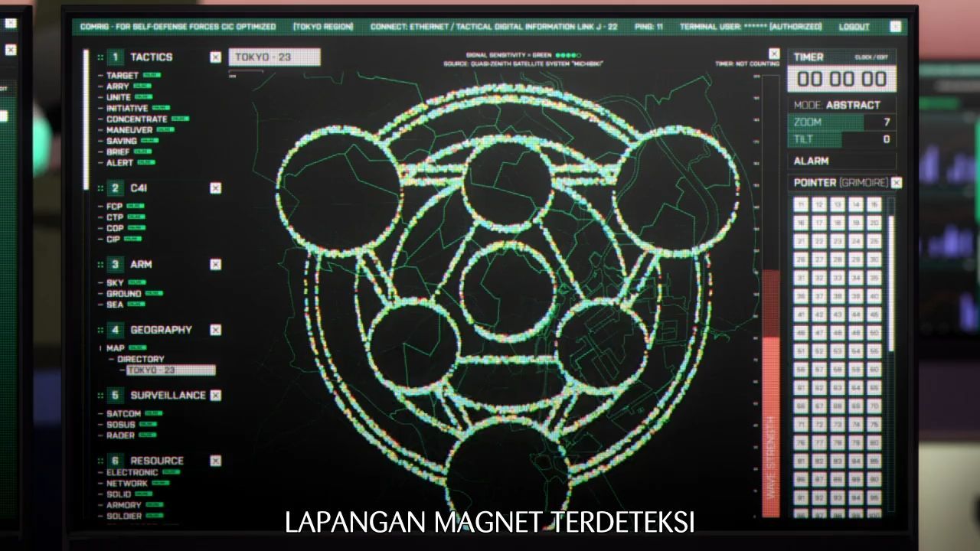Grab the dotted grip handle beside SURVEILLANCE
Viewport: 980px width, 551px height.
(100, 396)
